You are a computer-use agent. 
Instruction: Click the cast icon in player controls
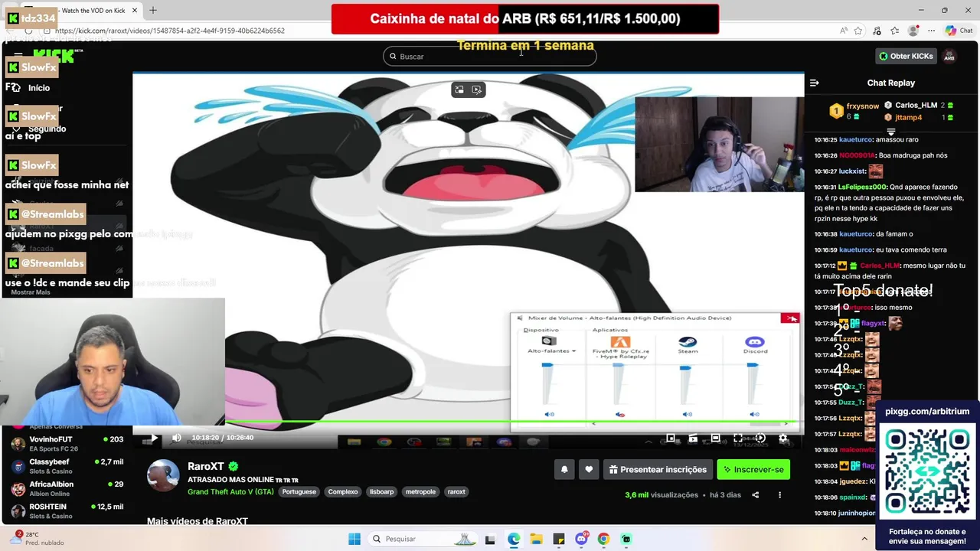(693, 439)
